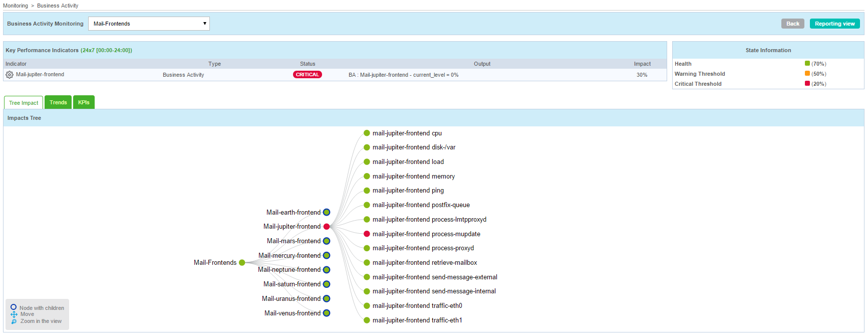Open the KPIs tab
The height and width of the screenshot is (336, 868).
[x=84, y=102]
